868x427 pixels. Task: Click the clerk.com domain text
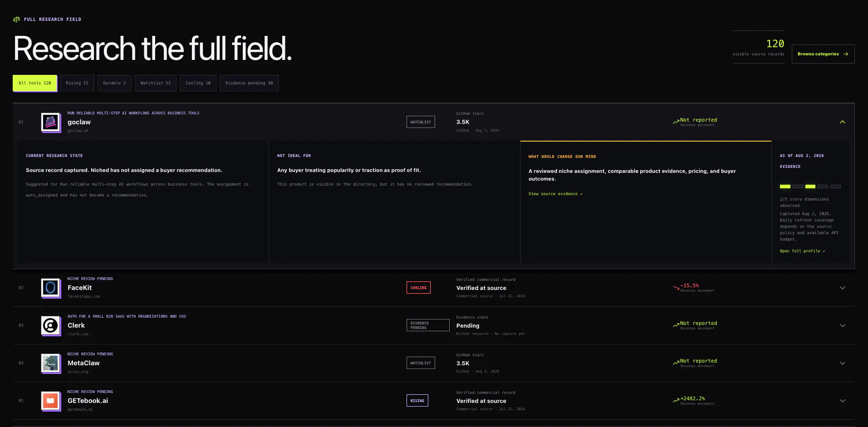78,334
